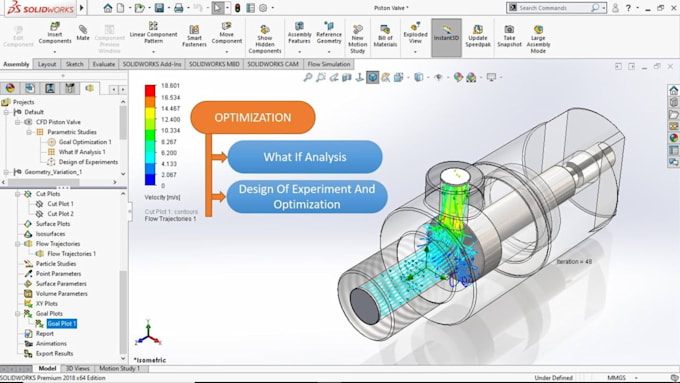Click the Zoom to Fit magnifier icon
This screenshot has height=383, width=680.
click(307, 78)
